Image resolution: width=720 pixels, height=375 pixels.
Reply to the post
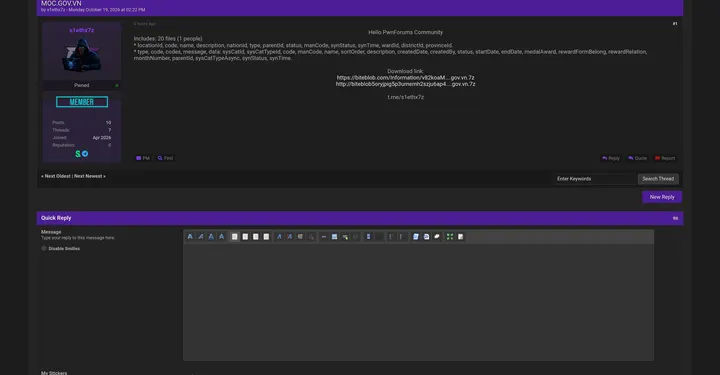pos(611,158)
